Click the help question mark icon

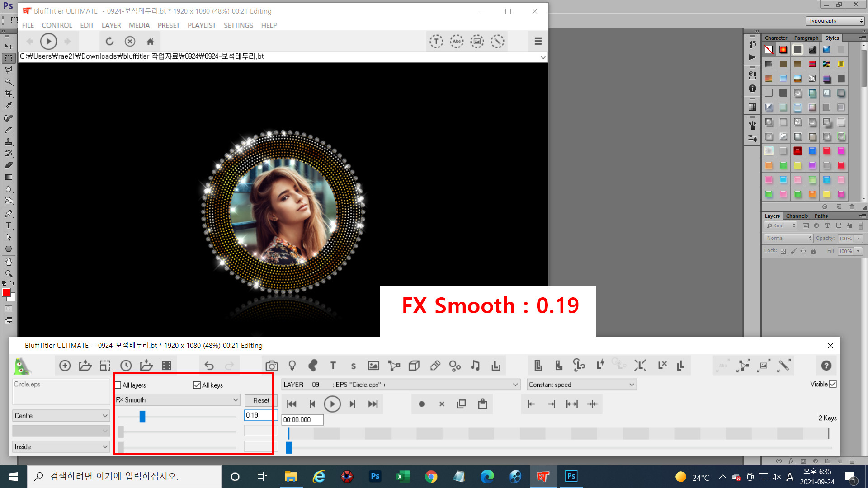826,366
